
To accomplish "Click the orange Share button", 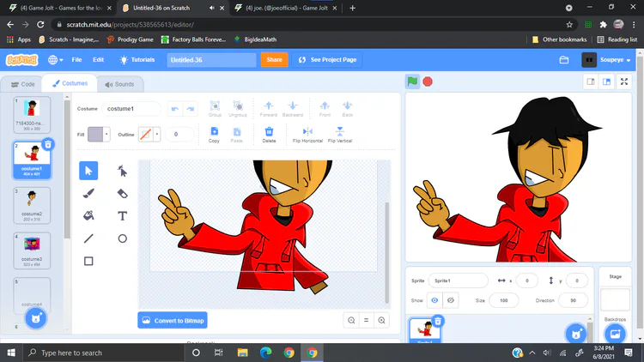I will [275, 60].
